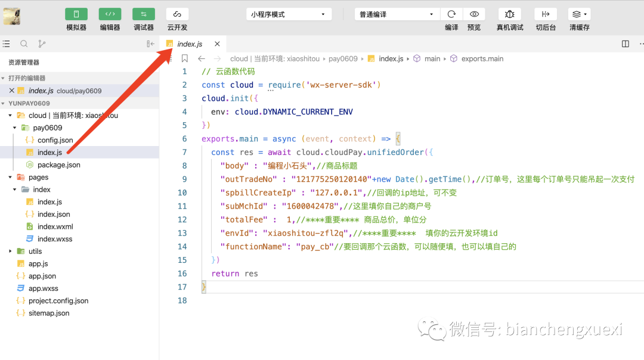Image resolution: width=644 pixels, height=360 pixels.
Task: Open index.wxss file
Action: pyautogui.click(x=55, y=239)
